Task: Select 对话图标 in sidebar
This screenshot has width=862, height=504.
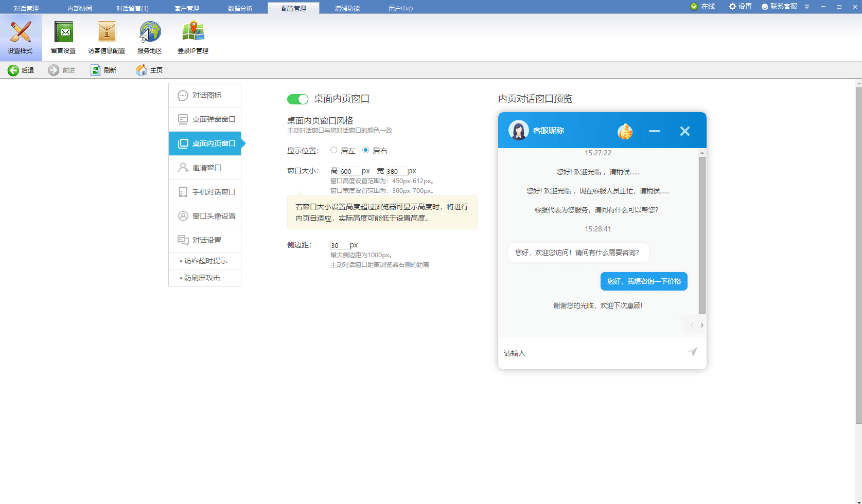Action: (x=205, y=95)
